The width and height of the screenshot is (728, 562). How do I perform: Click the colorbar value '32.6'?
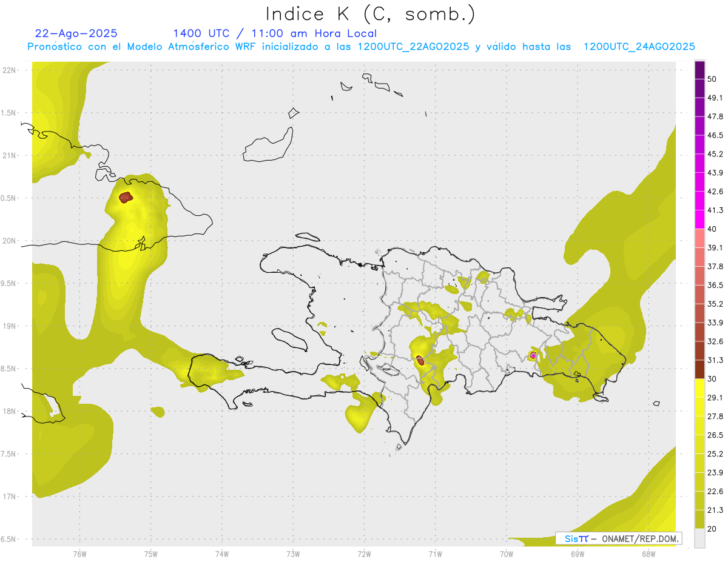(715, 341)
